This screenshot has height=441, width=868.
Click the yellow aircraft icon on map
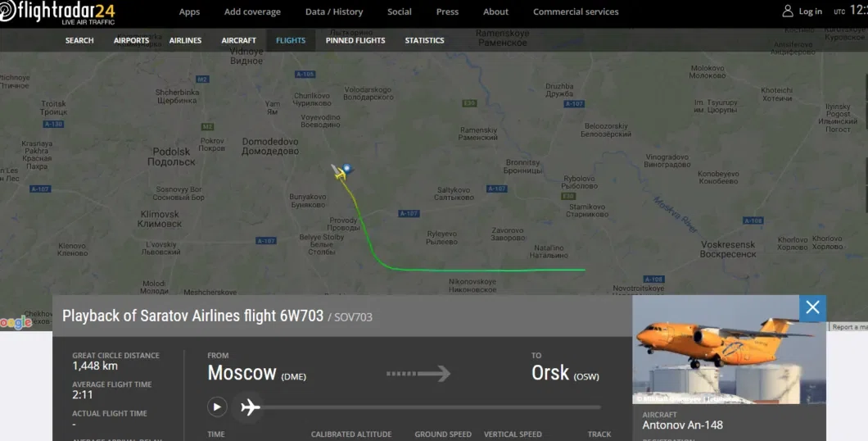[338, 172]
